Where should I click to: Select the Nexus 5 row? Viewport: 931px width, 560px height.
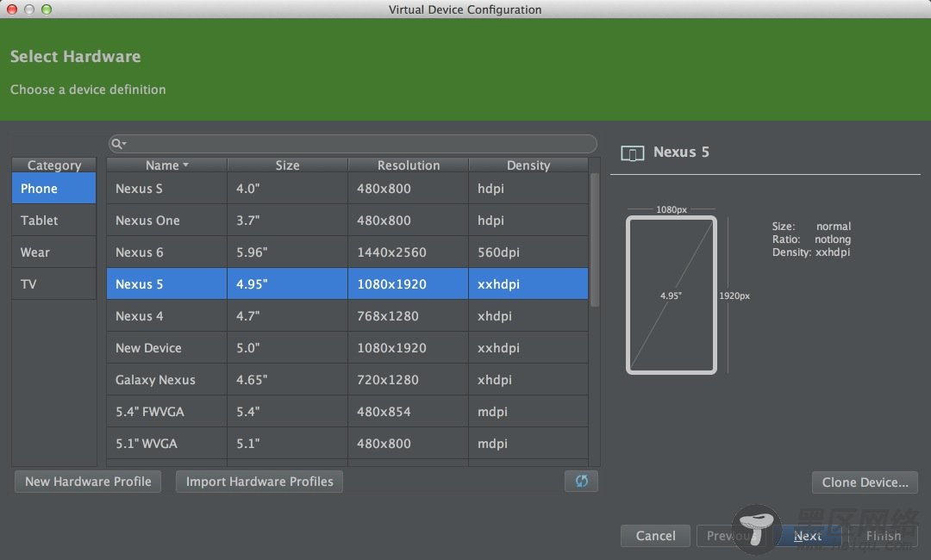(347, 284)
